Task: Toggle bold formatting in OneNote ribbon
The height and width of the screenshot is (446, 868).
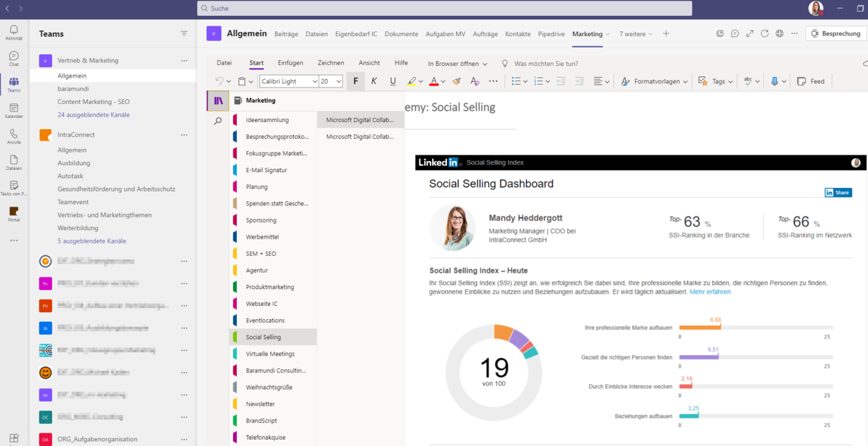Action: (356, 81)
